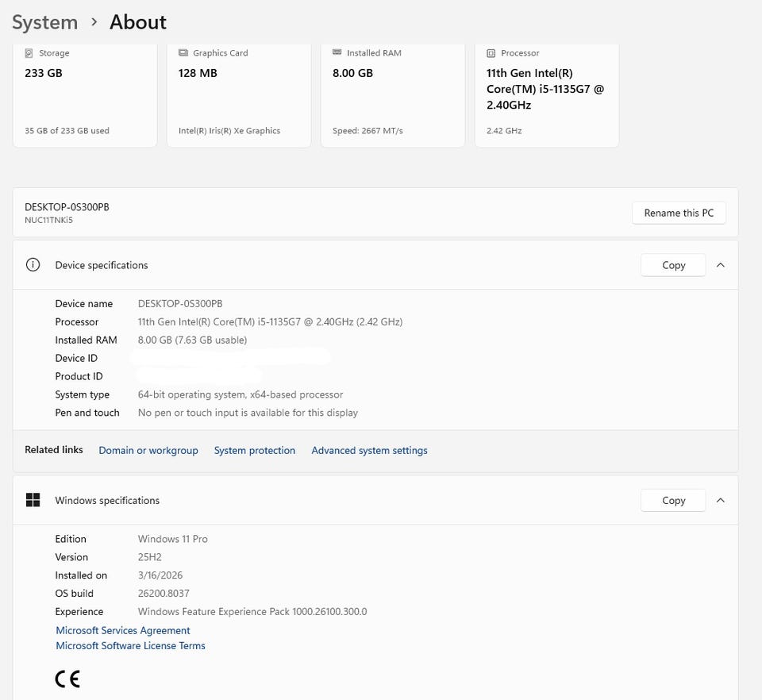This screenshot has height=700, width=762.
Task: Copy the Device specifications
Action: tap(673, 265)
